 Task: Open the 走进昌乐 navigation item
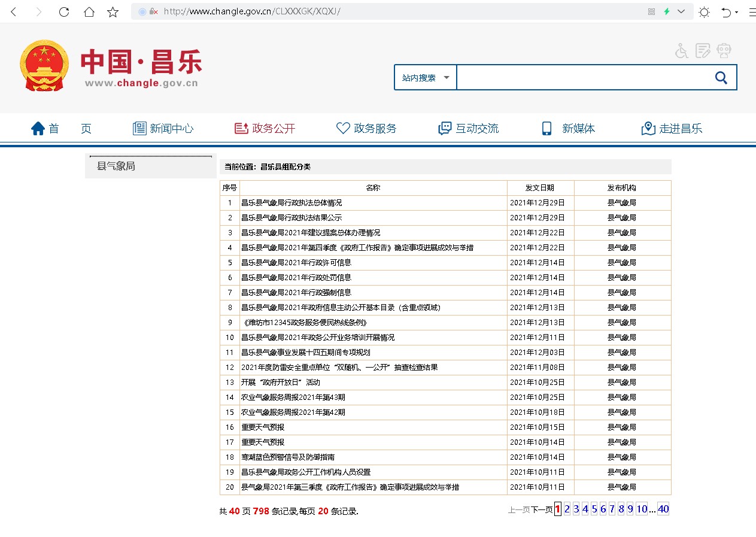[x=672, y=129]
